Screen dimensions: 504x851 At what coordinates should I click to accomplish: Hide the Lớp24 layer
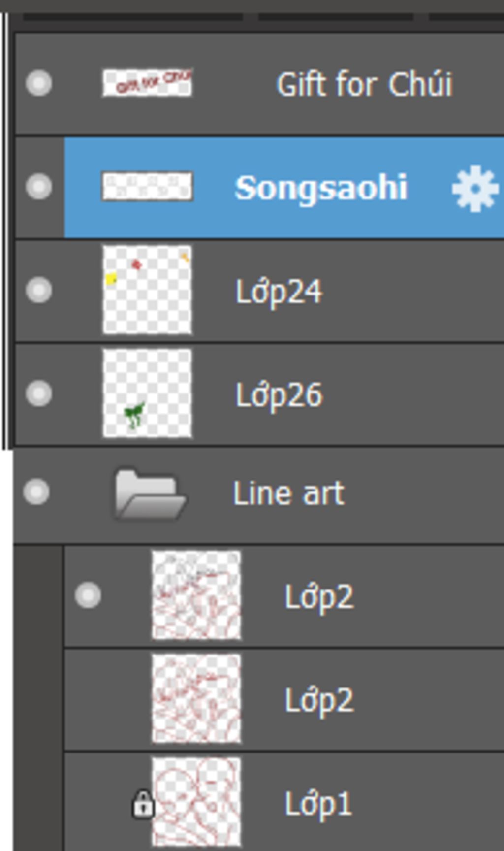coord(39,290)
